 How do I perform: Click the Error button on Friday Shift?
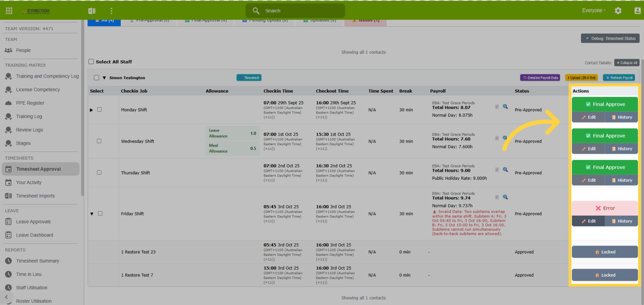605,208
